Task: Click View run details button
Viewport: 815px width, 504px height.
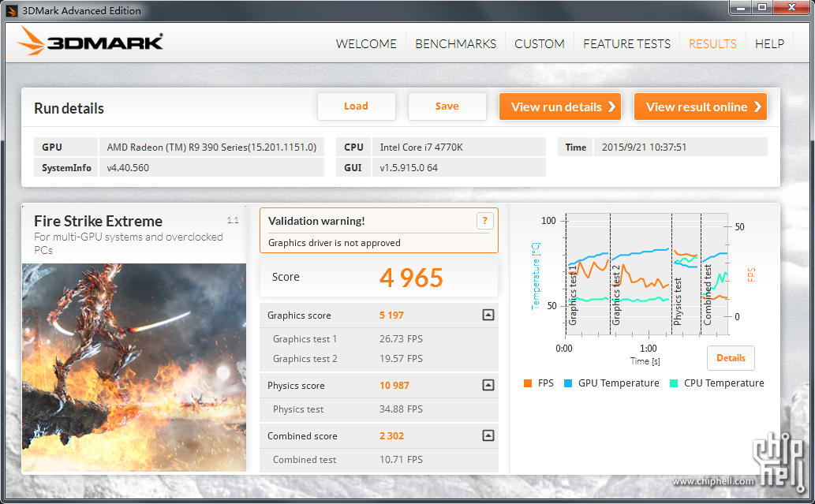Action: pyautogui.click(x=560, y=106)
